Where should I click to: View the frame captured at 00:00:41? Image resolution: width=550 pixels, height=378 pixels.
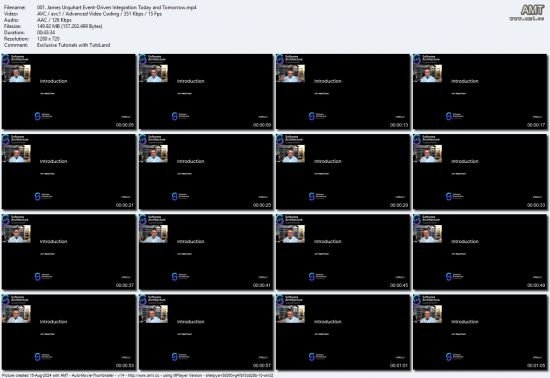(x=206, y=252)
